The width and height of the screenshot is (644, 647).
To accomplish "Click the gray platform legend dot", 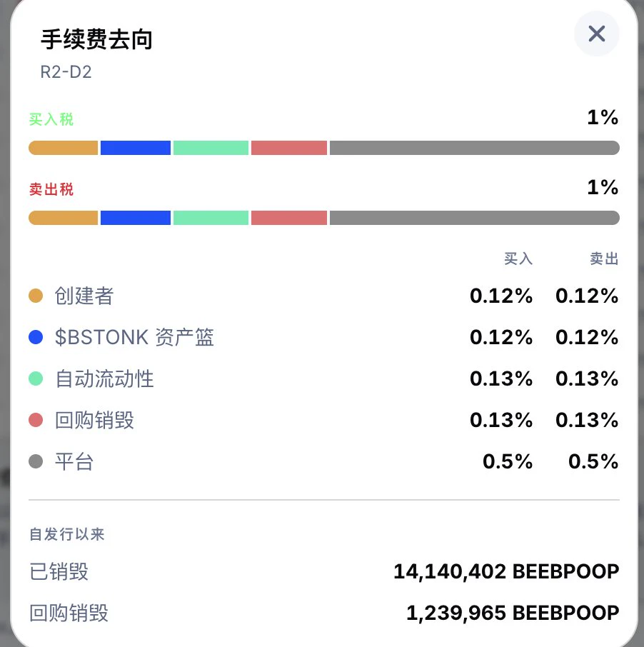I will (x=36, y=461).
